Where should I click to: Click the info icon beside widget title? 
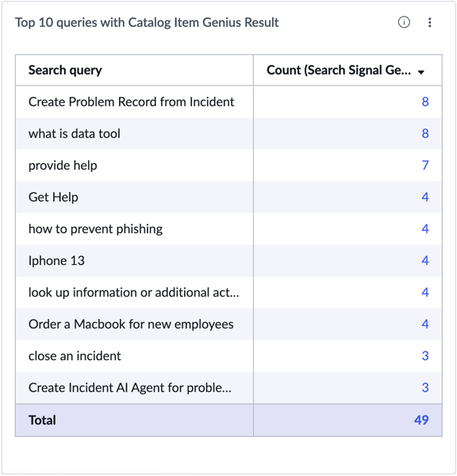404,22
